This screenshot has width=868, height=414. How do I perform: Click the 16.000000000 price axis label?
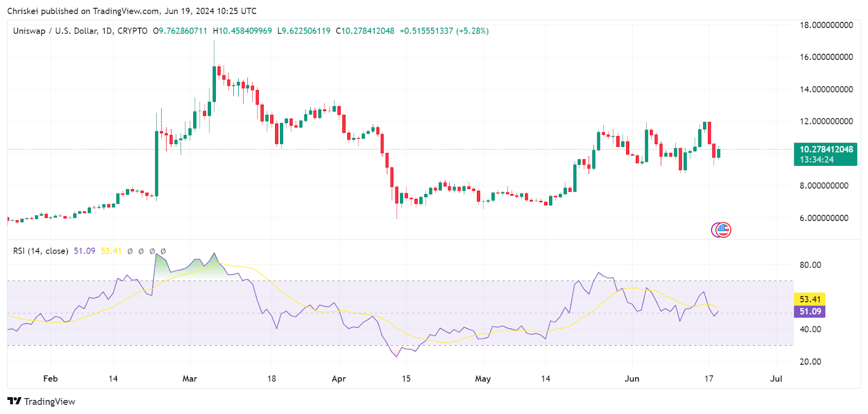point(826,57)
